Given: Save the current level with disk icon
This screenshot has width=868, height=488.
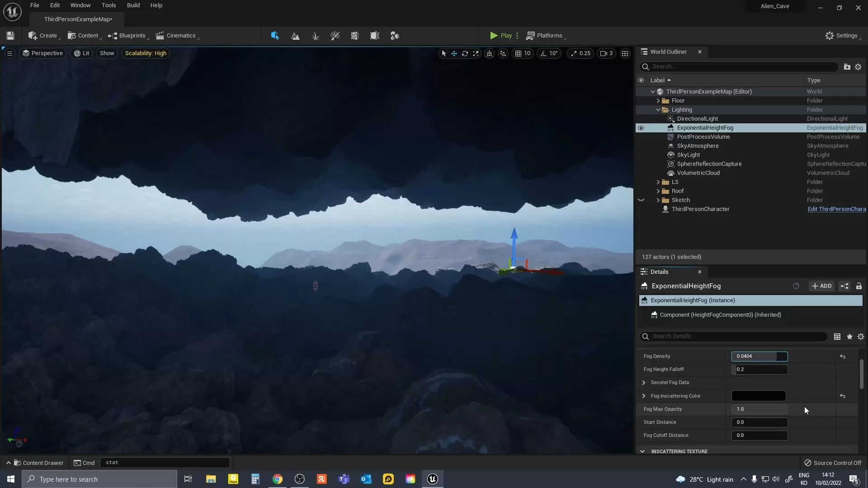Looking at the screenshot, I should pyautogui.click(x=10, y=36).
